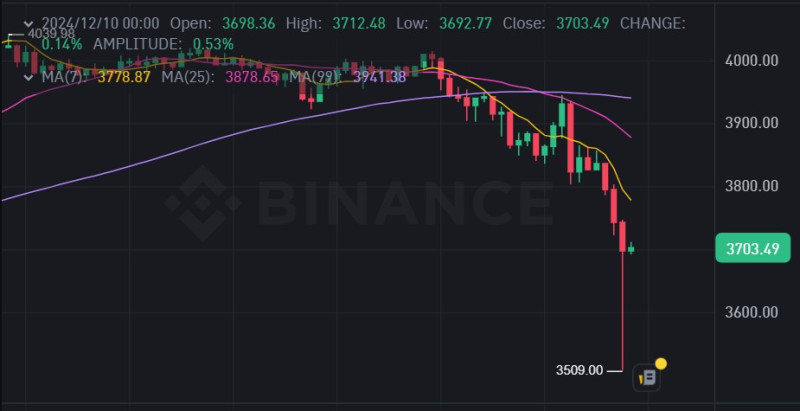Viewport: 800px width, 411px height.
Task: Click the 4039.98 high price marker
Action: coord(51,34)
